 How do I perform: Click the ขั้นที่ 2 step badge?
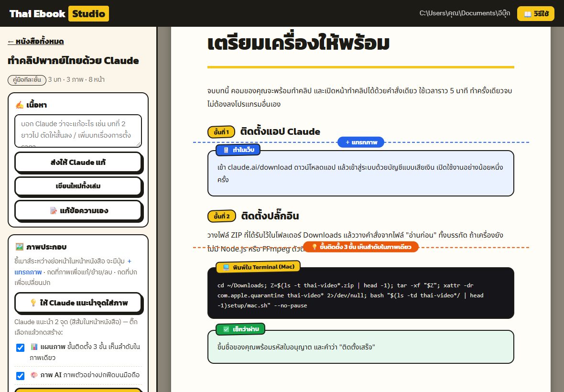coord(222,216)
